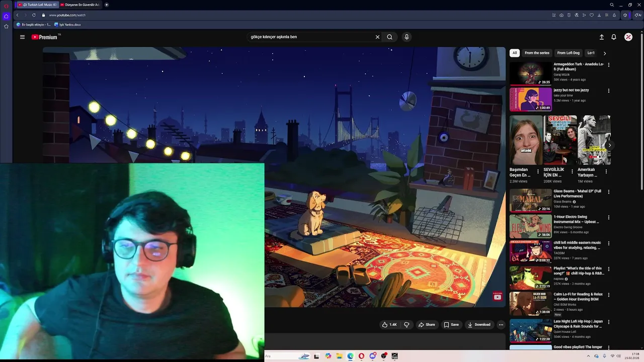Image resolution: width=644 pixels, height=362 pixels.
Task: Open more actions ellipsis under the video
Action: point(501,325)
